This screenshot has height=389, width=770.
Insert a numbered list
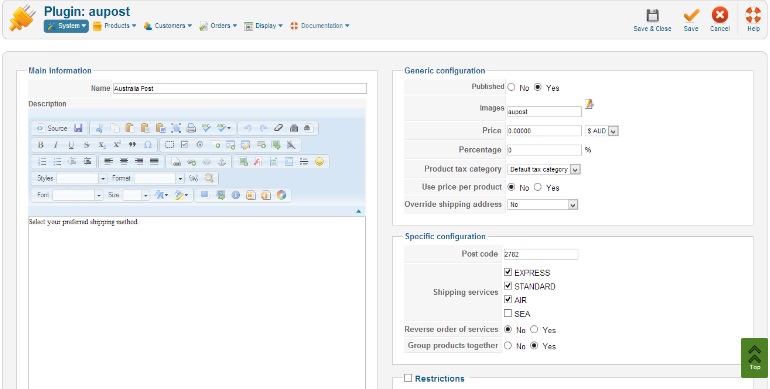coord(42,162)
